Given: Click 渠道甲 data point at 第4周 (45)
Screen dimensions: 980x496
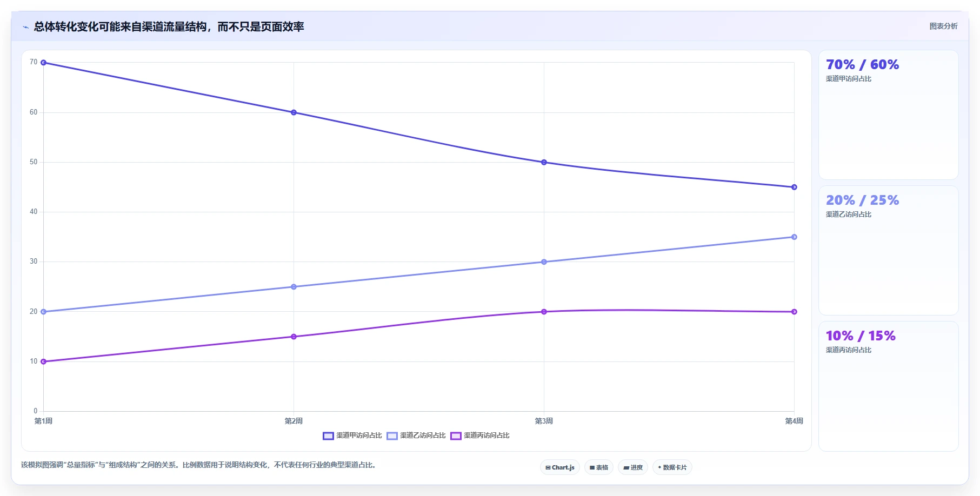Looking at the screenshot, I should point(794,187).
